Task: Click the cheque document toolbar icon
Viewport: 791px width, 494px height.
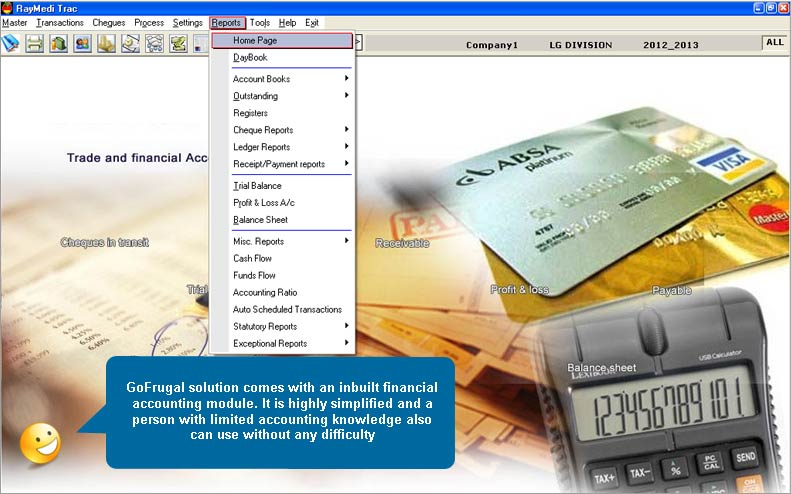Action: coord(130,43)
